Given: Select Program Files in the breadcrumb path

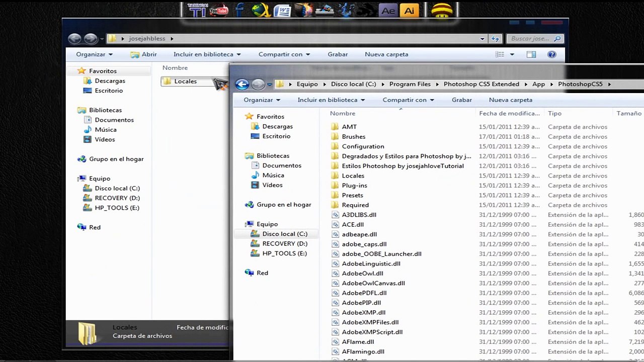Looking at the screenshot, I should [x=410, y=84].
